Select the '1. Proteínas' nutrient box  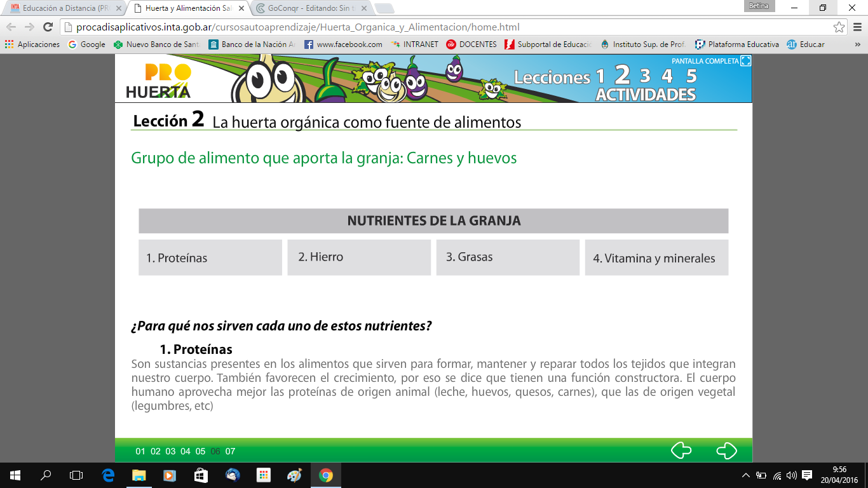[210, 257]
